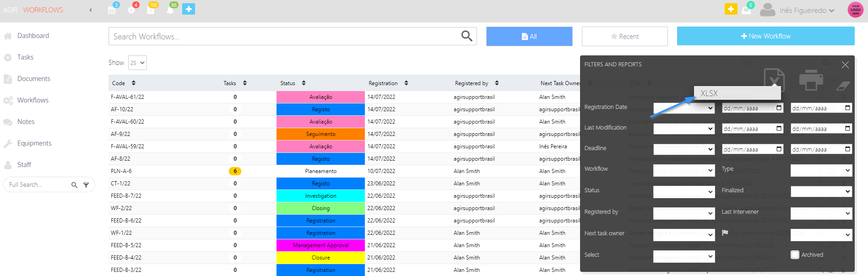Open Workflows in the sidebar

[x=33, y=100]
